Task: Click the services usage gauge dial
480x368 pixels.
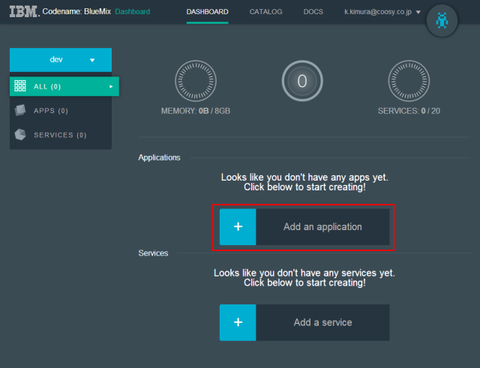Action: [409, 81]
